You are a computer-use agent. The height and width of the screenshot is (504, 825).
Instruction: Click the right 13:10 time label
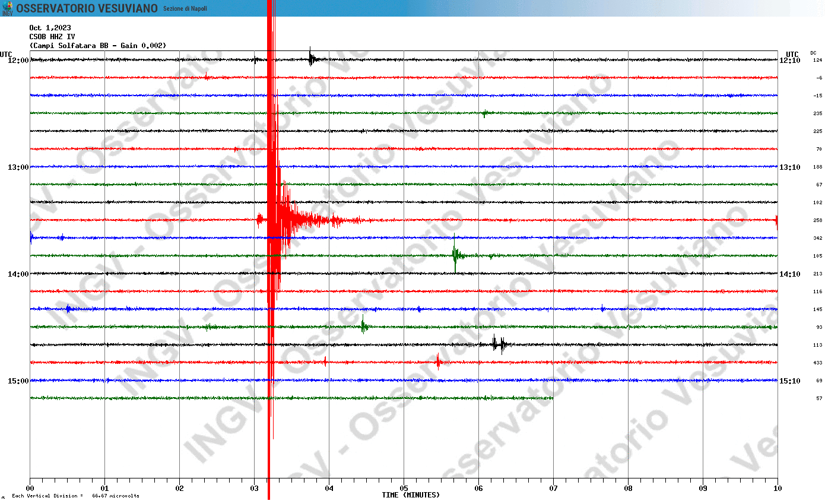790,167
